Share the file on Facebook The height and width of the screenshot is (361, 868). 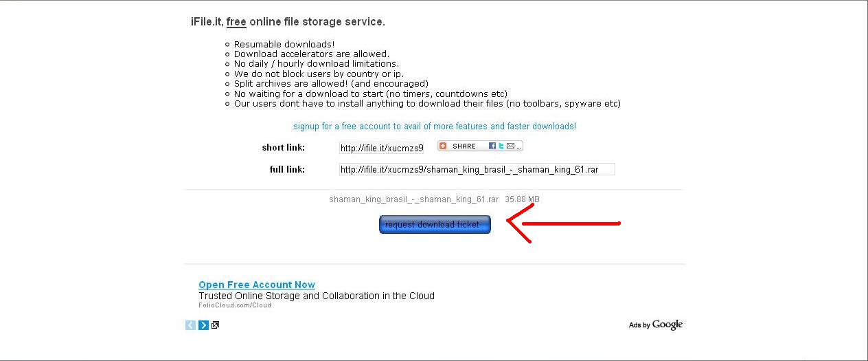(x=492, y=146)
